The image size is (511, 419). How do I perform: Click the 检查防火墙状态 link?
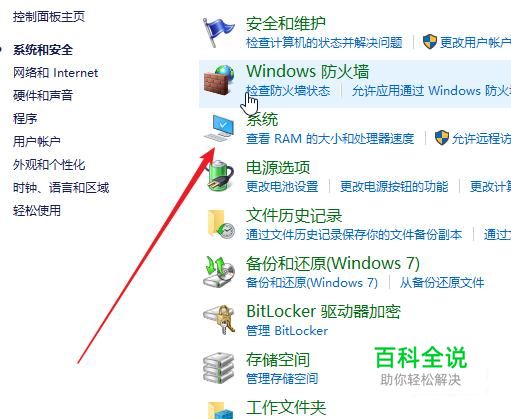[288, 91]
